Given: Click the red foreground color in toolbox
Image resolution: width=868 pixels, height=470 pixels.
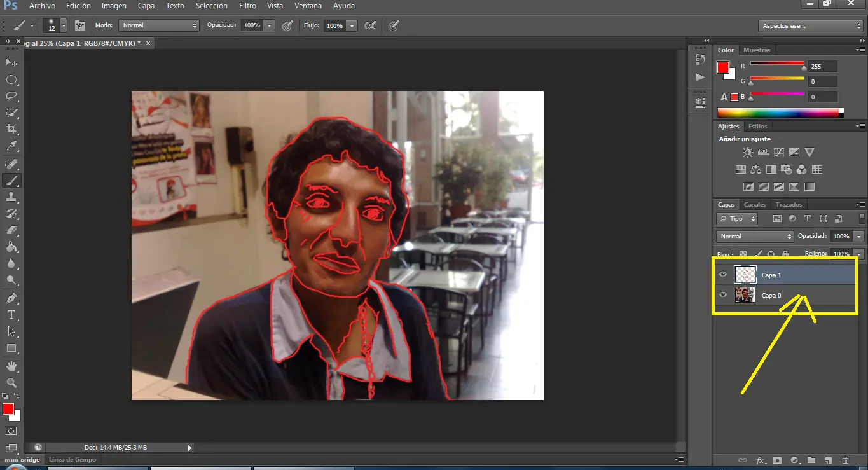Looking at the screenshot, I should (8, 409).
